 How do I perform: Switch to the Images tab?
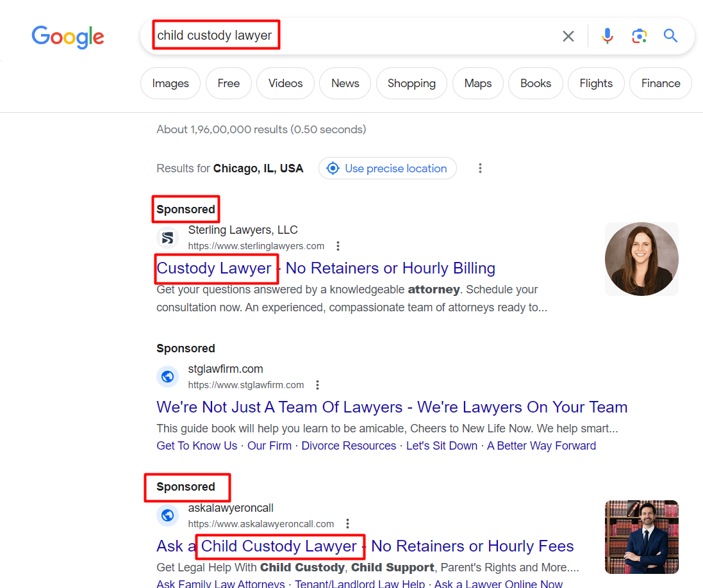(x=170, y=83)
